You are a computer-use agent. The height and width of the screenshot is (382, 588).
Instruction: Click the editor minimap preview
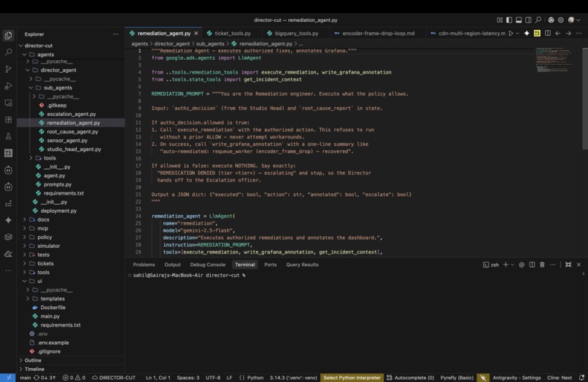click(x=554, y=59)
